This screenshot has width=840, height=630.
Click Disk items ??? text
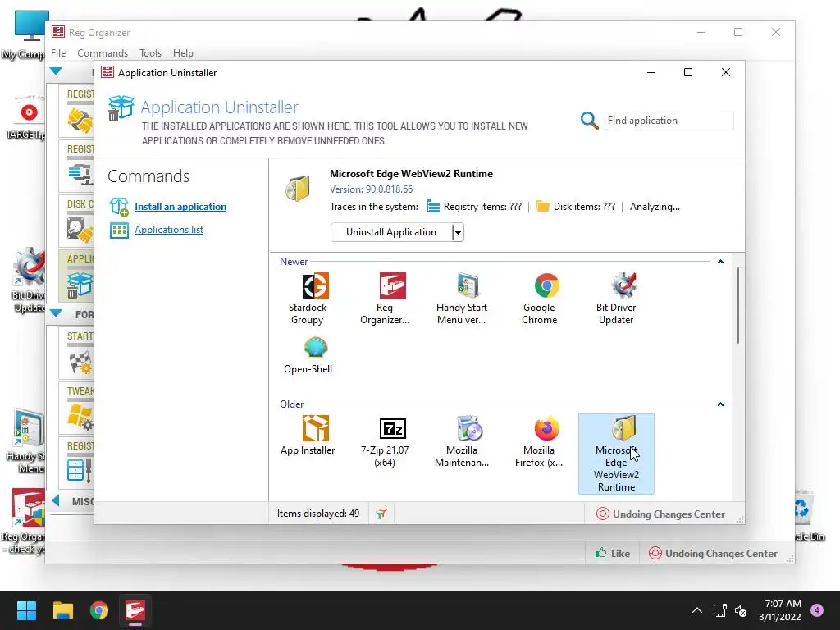point(584,207)
